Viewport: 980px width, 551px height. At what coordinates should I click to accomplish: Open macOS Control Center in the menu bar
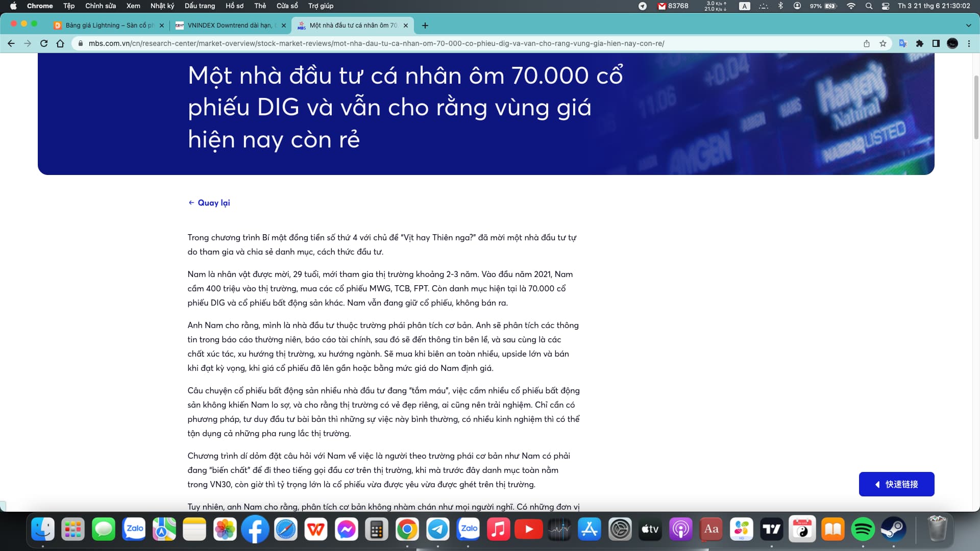coord(886,6)
